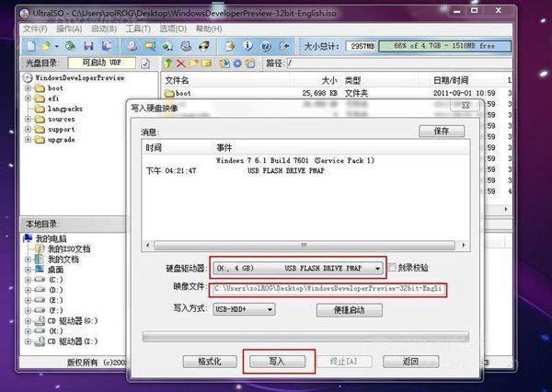The width and height of the screenshot is (552, 392).
Task: Open the 帮助(H) menu
Action: [209, 29]
